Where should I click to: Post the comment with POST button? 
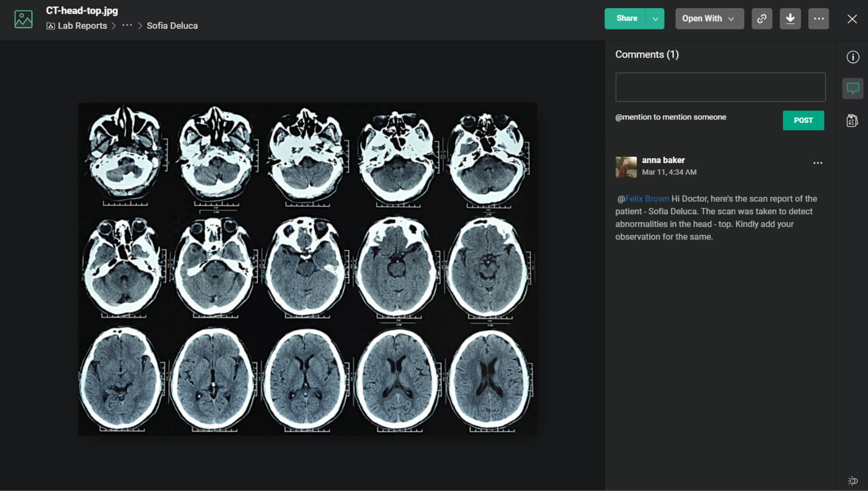pos(803,120)
